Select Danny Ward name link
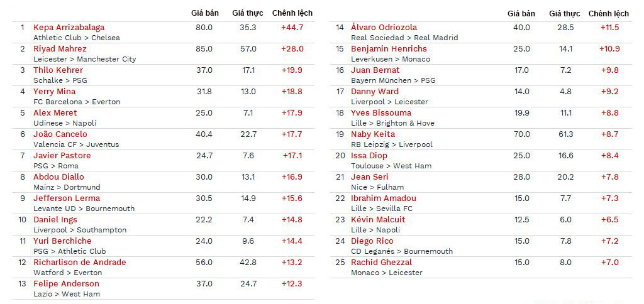Viewport: 644px width, 304px height. point(375,92)
